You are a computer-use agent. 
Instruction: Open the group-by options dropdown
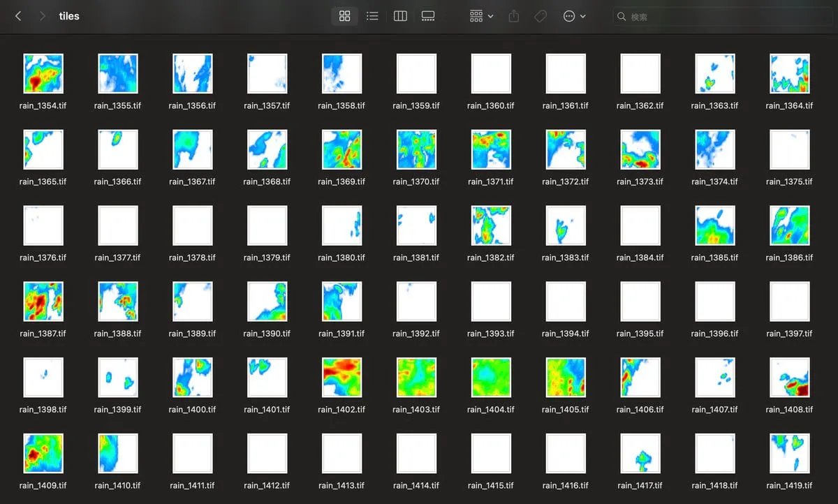click(x=481, y=16)
